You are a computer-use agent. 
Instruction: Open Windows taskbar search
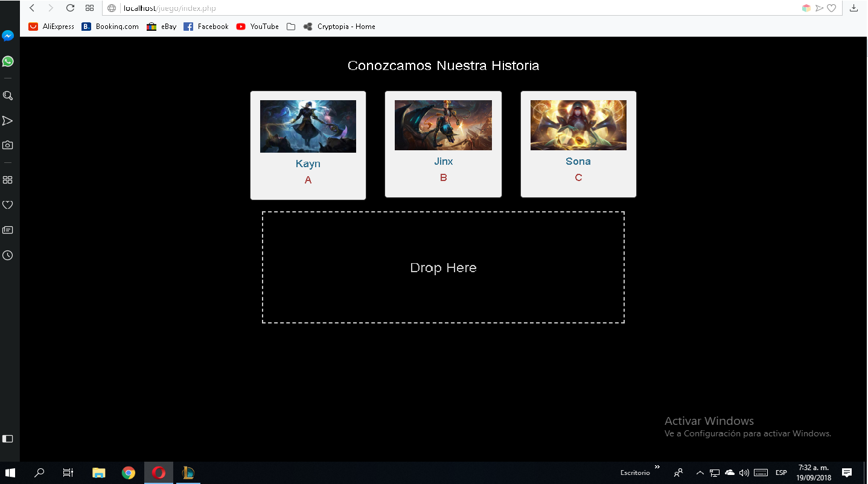pyautogui.click(x=39, y=473)
